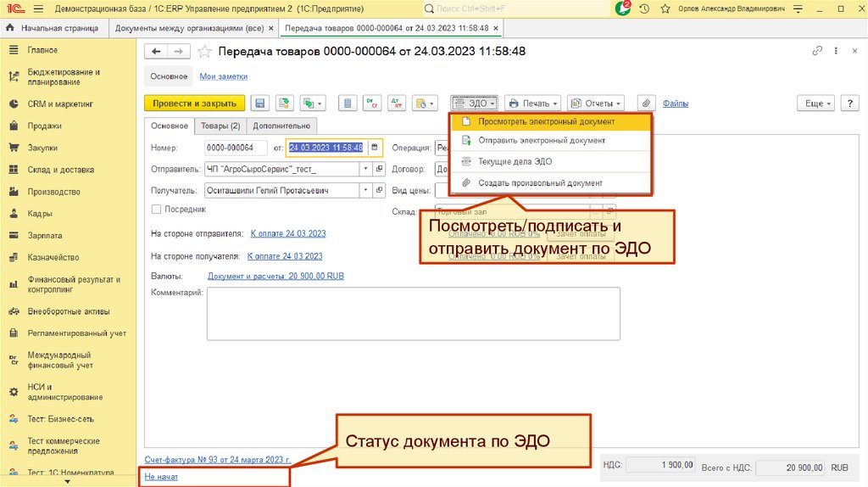Viewport: 868px width, 487px height.
Task: Open the Производство section
Action: click(53, 192)
